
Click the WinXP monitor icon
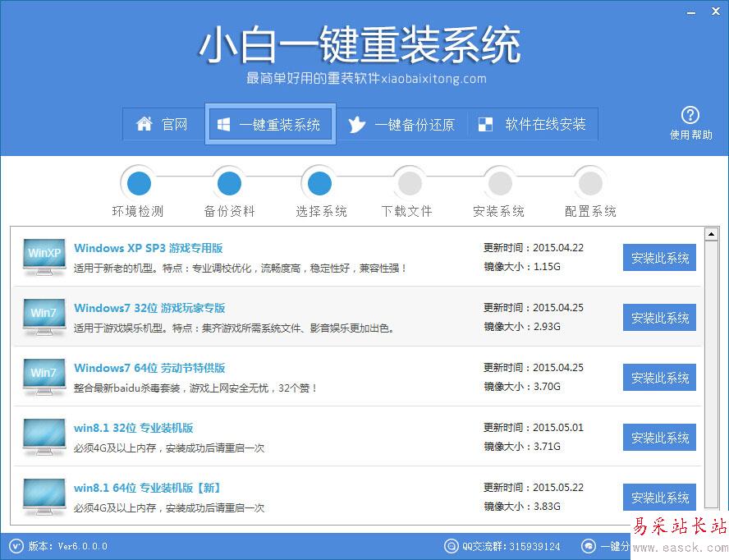44,257
